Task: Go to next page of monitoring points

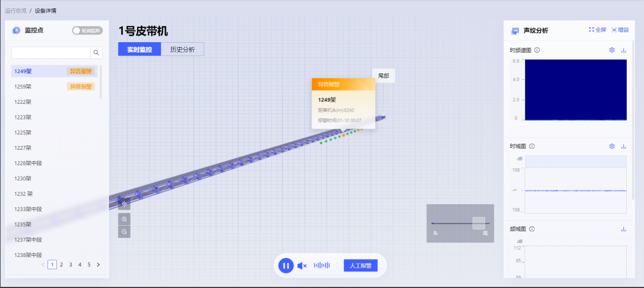Action: coord(98,265)
